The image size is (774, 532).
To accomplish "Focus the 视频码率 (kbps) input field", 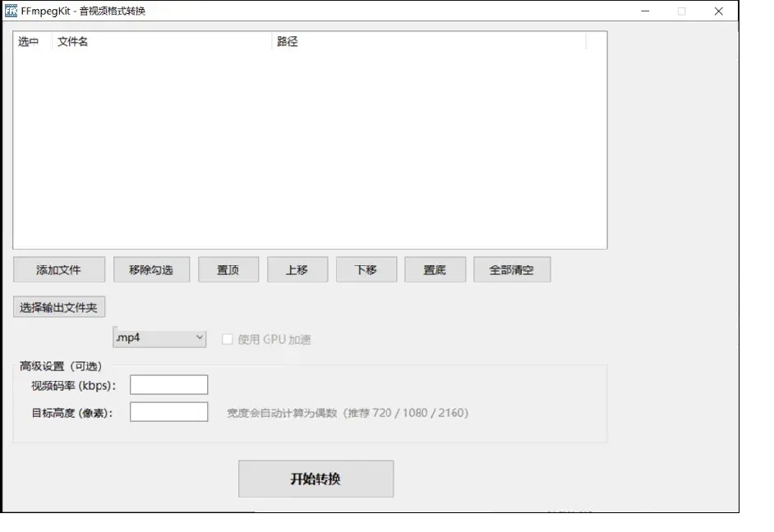I will coord(168,385).
